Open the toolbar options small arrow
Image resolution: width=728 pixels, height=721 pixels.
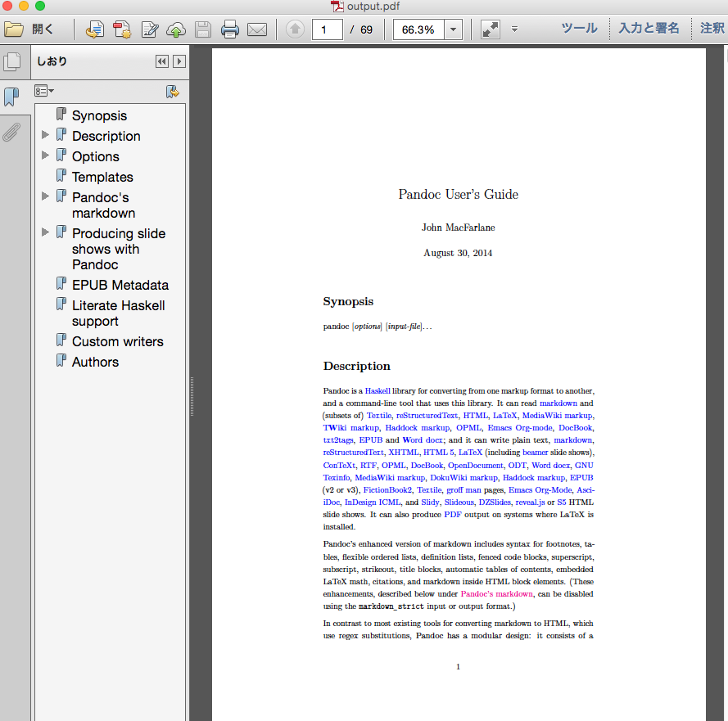pyautogui.click(x=514, y=29)
